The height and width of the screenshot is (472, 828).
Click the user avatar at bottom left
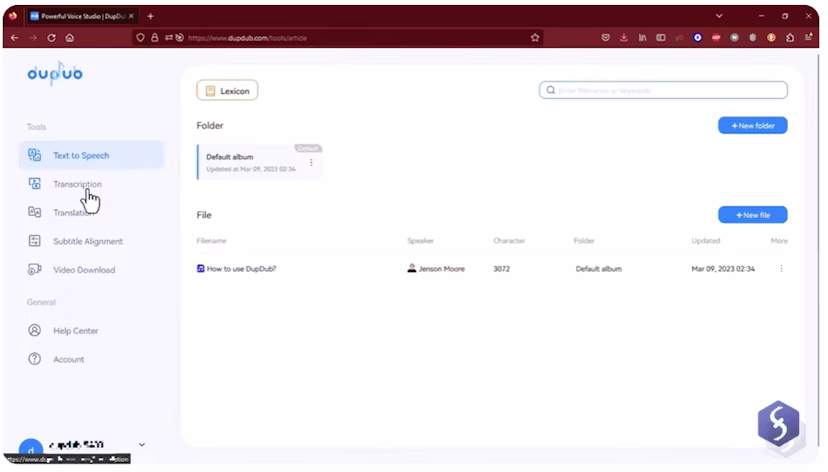click(x=31, y=448)
